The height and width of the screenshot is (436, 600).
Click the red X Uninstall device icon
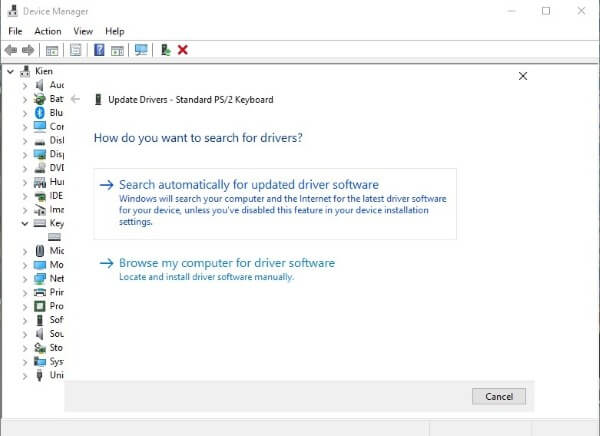183,50
